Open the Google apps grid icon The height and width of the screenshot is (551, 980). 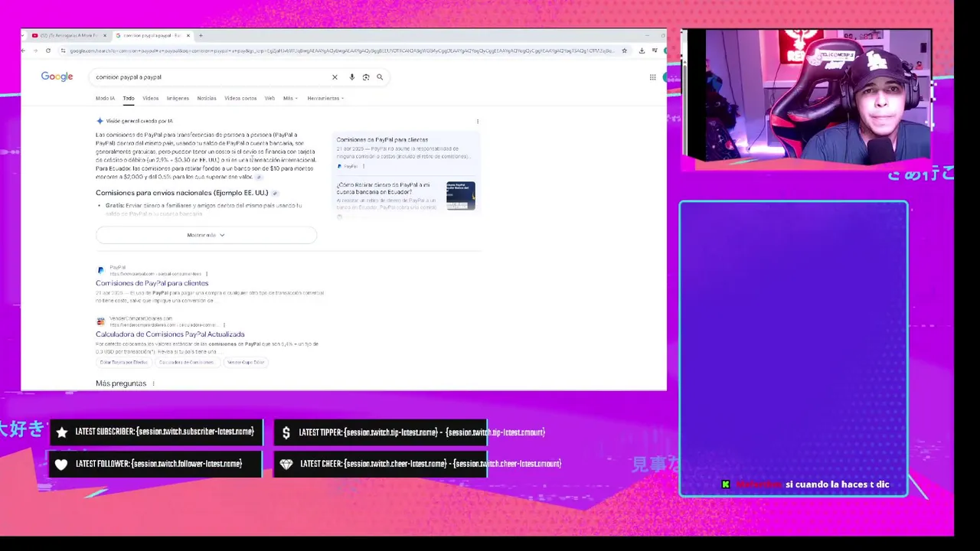[x=653, y=77]
